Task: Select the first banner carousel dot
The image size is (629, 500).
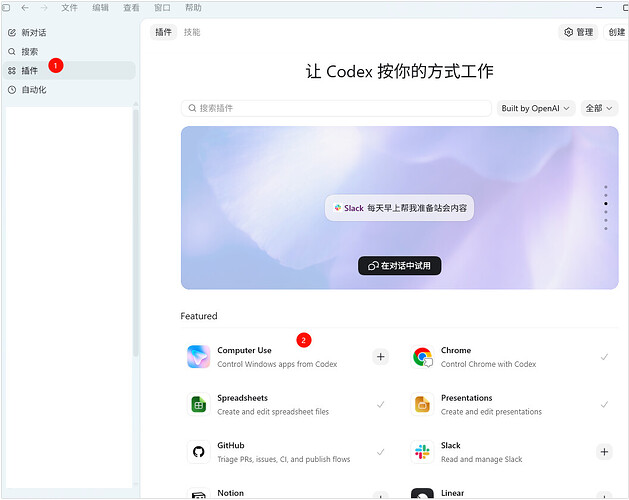Action: pyautogui.click(x=606, y=187)
